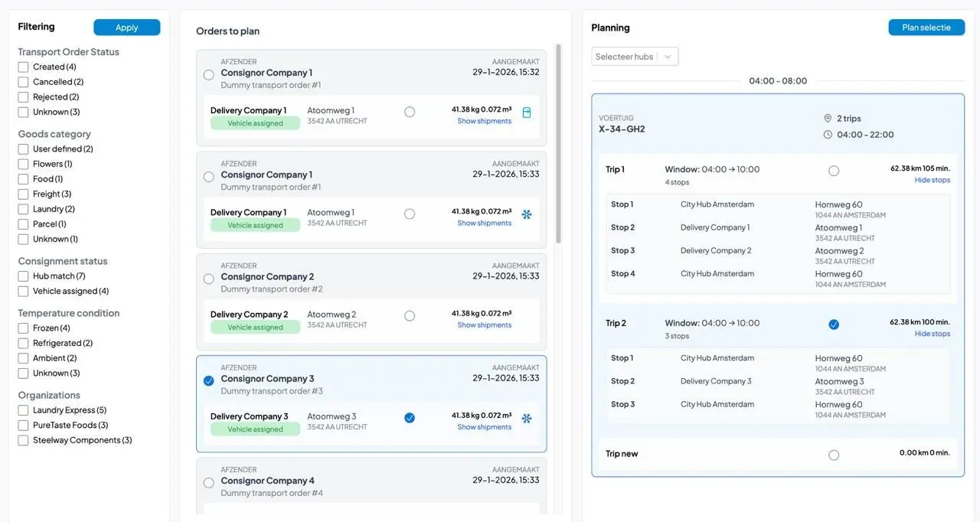Deselect the checked Trip 2 radio
Viewport: 980px width, 522px height.
coord(834,325)
